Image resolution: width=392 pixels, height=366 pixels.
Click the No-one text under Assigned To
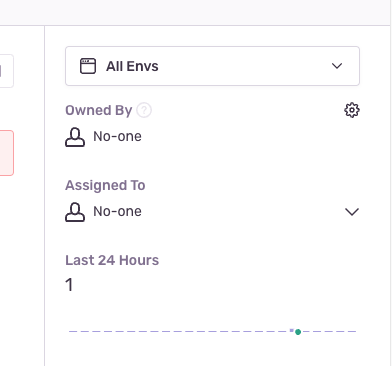[x=117, y=211]
